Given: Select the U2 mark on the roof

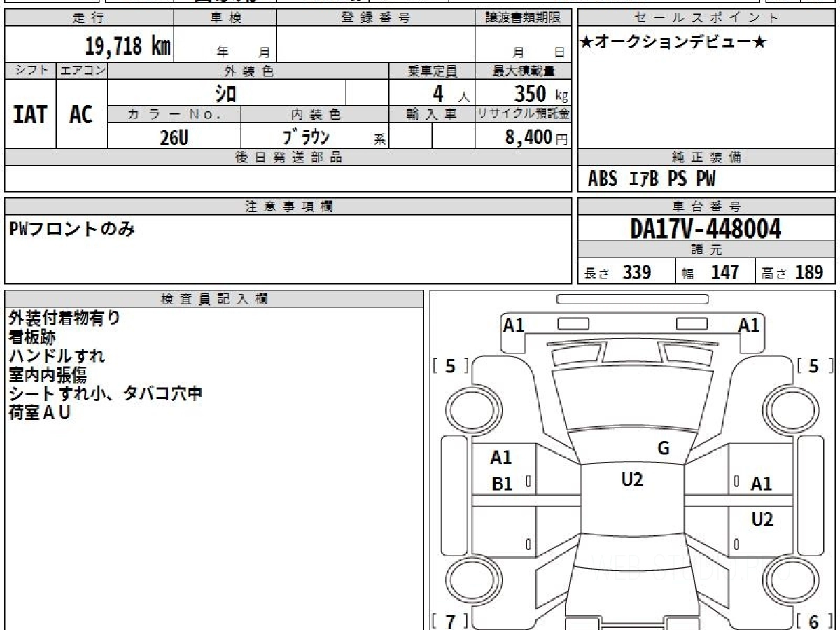Looking at the screenshot, I should (x=632, y=480).
